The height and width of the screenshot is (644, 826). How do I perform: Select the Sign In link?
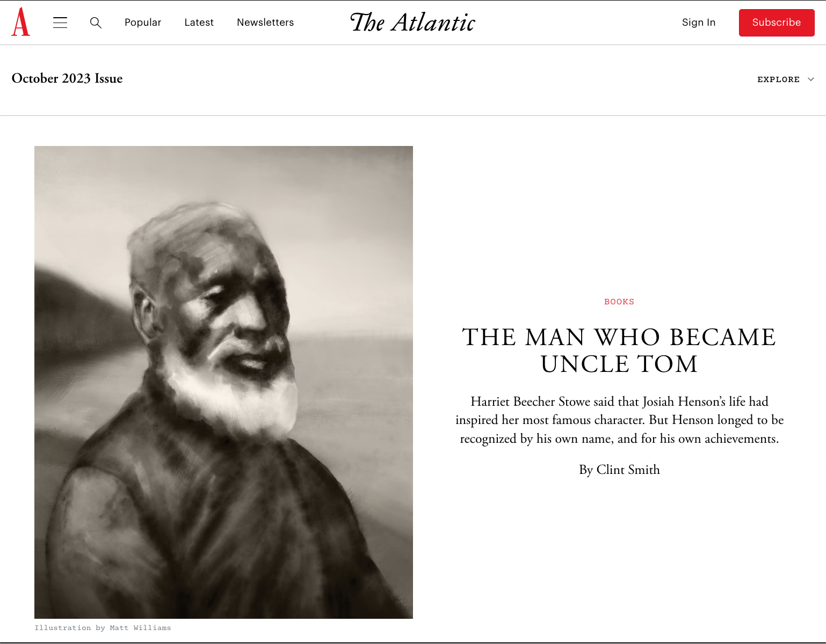[699, 23]
